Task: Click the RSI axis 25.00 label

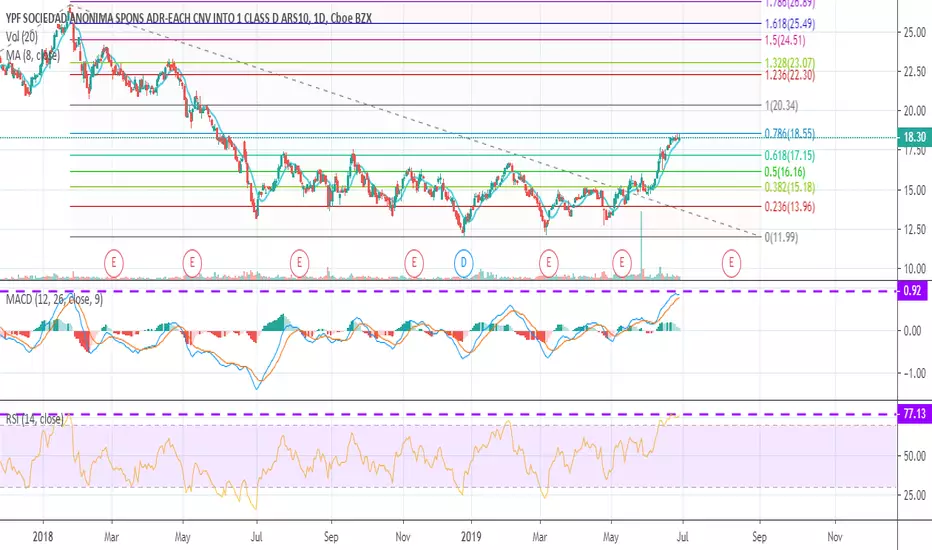Action: (914, 495)
